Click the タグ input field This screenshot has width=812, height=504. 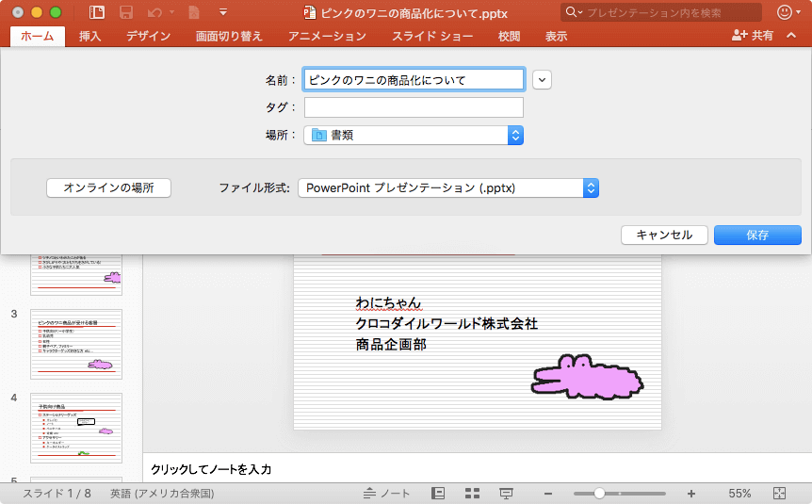414,107
